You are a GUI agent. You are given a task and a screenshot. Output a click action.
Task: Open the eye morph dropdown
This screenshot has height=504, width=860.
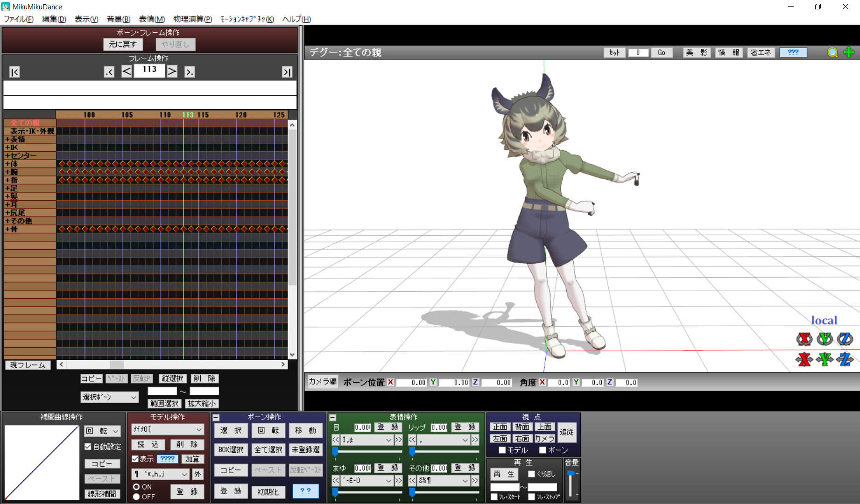(x=367, y=440)
